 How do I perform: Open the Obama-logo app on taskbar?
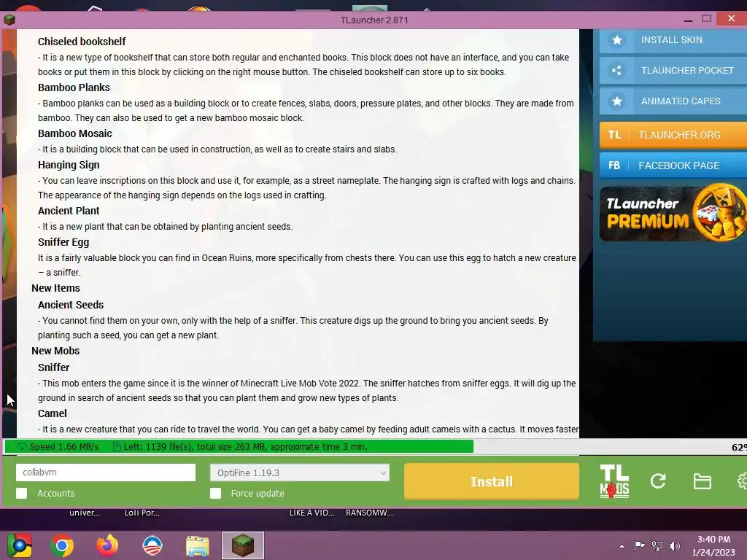pyautogui.click(x=152, y=545)
